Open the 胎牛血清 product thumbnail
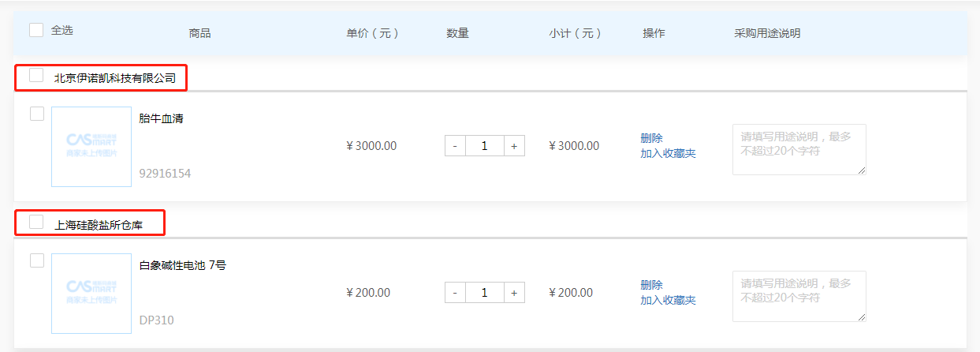 (x=91, y=147)
